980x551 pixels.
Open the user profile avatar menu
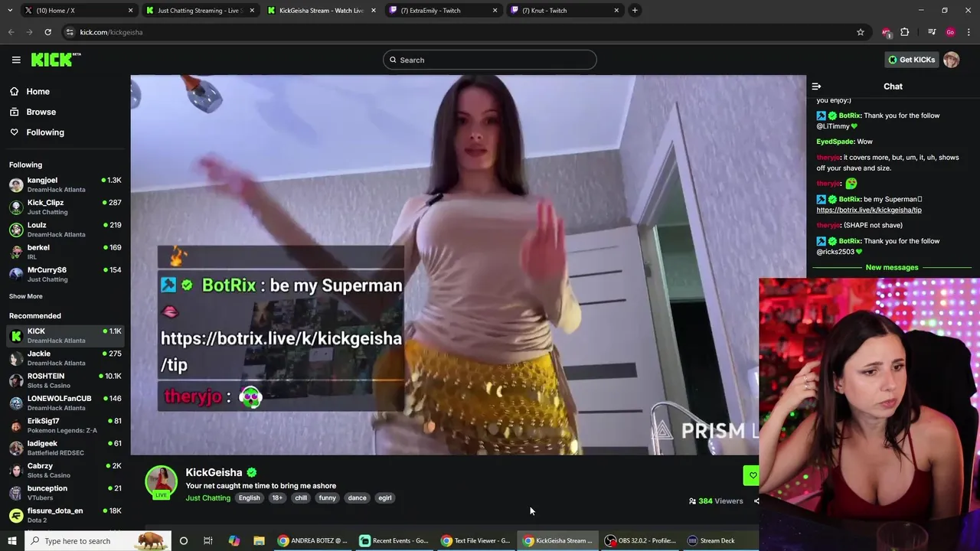point(951,60)
